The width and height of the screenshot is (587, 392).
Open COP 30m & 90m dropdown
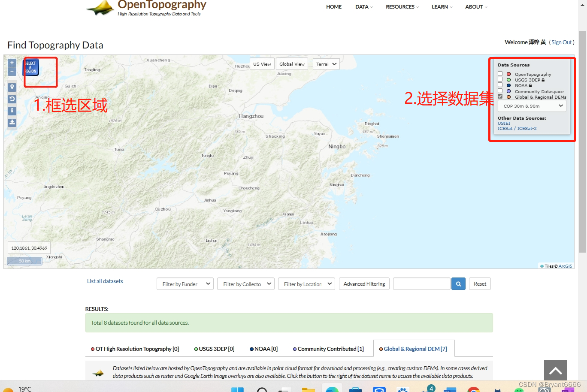coord(532,106)
